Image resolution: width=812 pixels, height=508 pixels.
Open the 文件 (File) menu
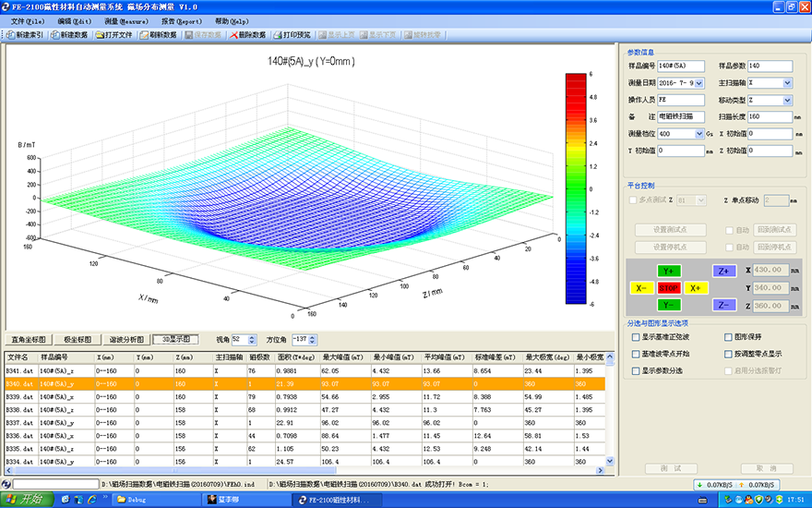(28, 21)
